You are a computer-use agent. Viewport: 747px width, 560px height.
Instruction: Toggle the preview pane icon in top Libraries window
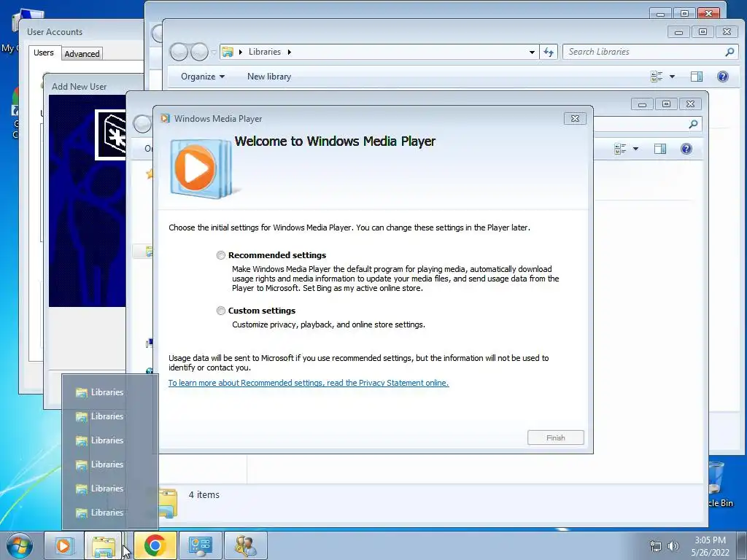(697, 77)
